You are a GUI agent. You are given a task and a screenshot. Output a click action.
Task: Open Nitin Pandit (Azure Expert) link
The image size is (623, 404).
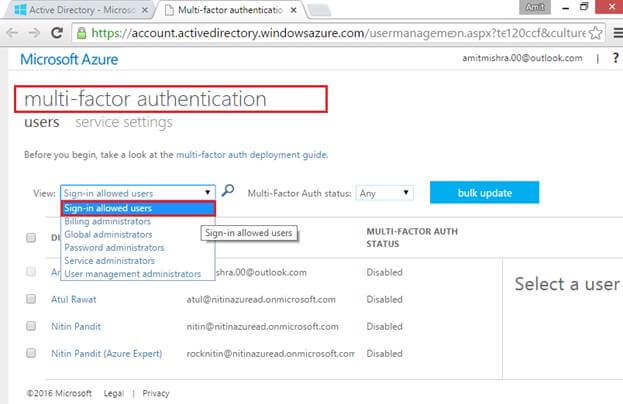coord(106,354)
